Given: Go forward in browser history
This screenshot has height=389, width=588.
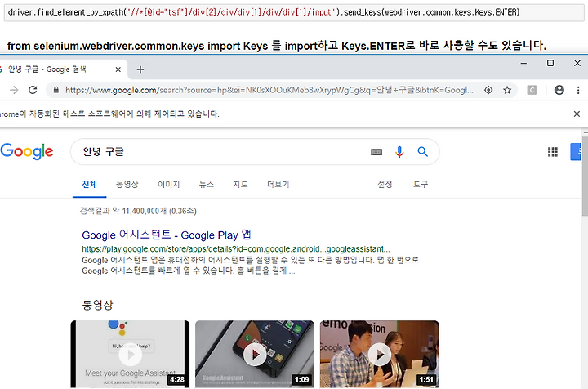Looking at the screenshot, I should pyautogui.click(x=14, y=90).
